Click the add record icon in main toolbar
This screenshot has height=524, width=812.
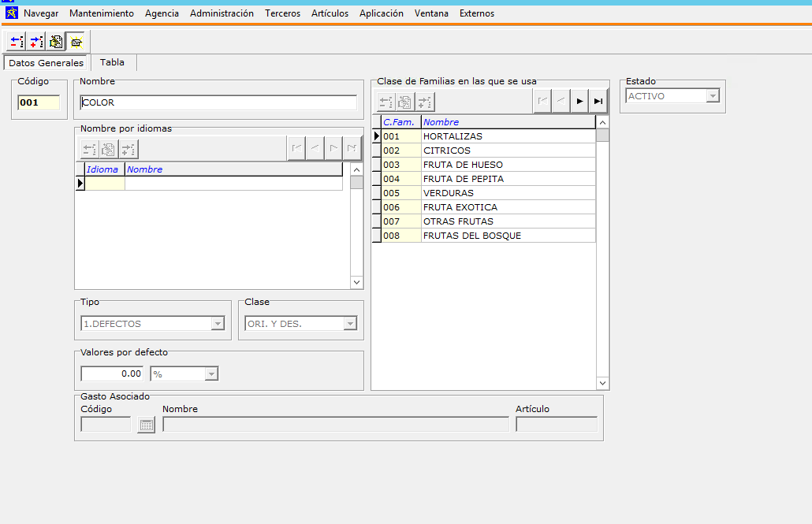36,42
